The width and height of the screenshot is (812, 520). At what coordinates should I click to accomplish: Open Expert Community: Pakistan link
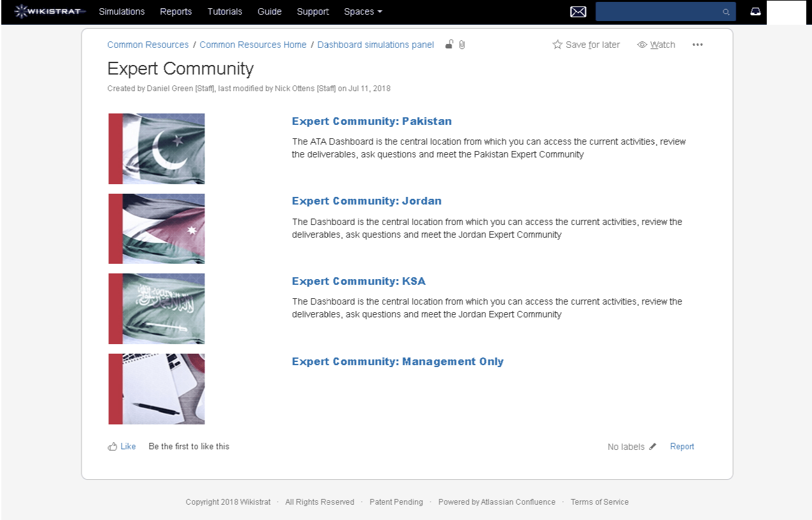372,121
